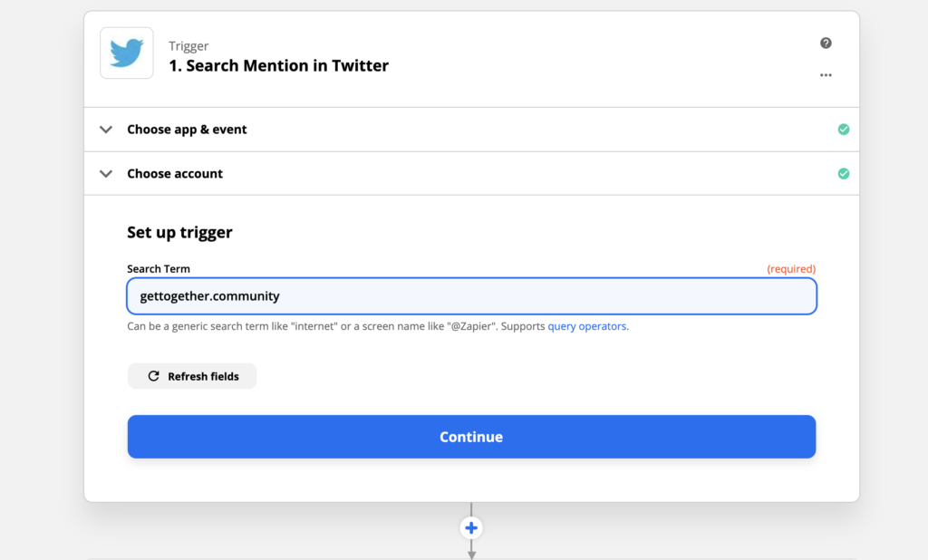Click the Continue button
Image resolution: width=928 pixels, height=560 pixels.
tap(471, 436)
